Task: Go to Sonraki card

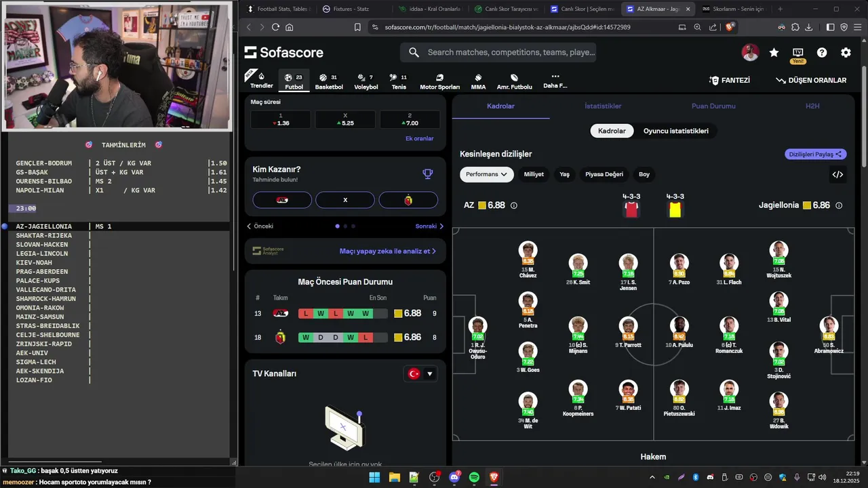Action: (429, 226)
